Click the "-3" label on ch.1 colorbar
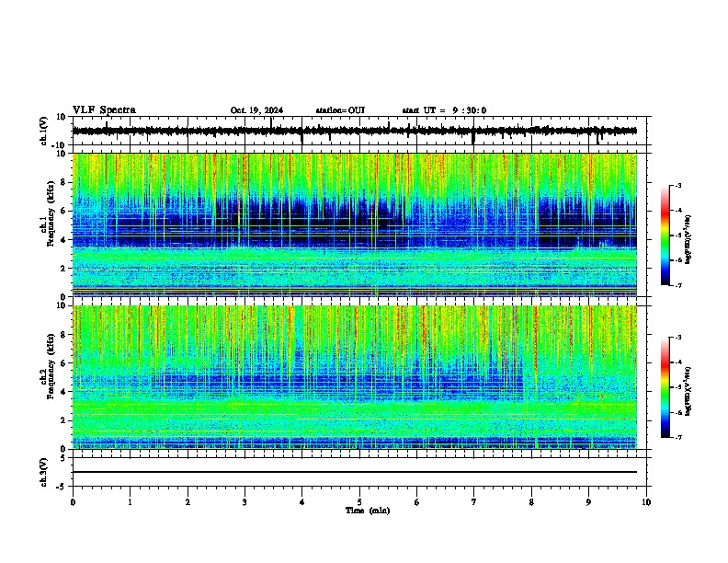 click(x=677, y=186)
